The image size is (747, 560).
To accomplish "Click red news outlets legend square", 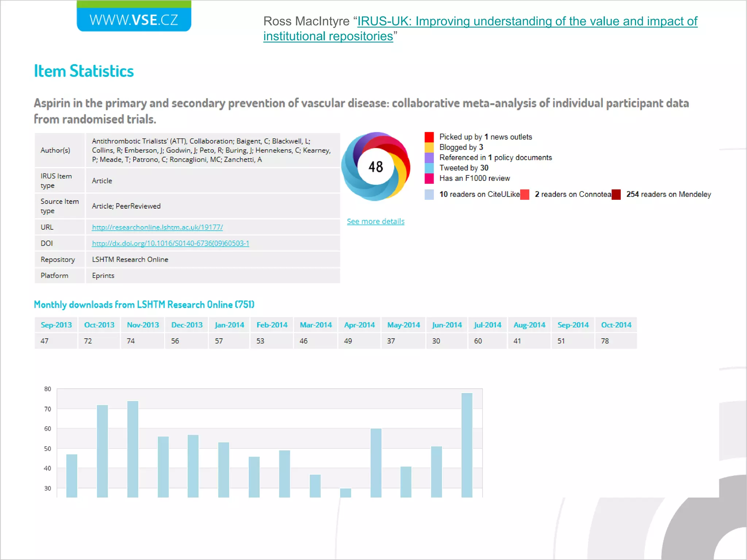I will [429, 137].
